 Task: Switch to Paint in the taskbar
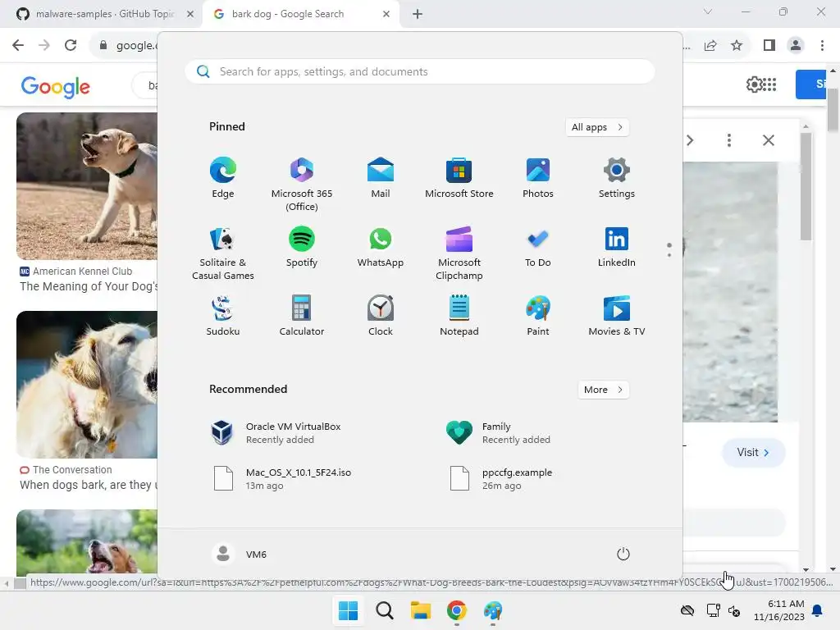493,610
